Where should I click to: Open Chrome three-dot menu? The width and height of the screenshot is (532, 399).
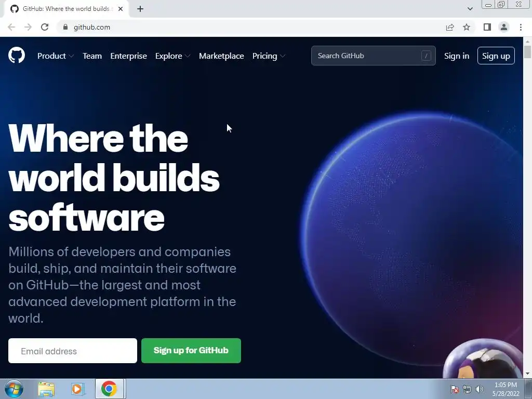tap(521, 27)
